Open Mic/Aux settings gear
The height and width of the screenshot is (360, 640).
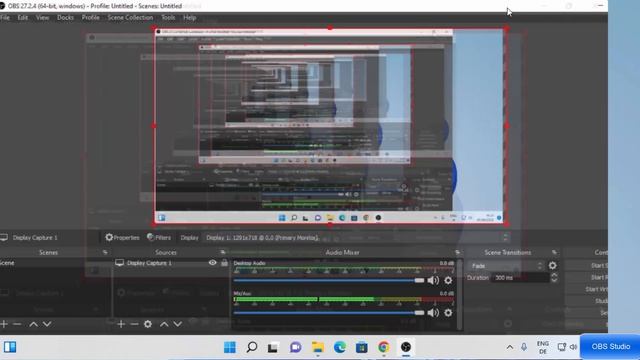tap(448, 313)
